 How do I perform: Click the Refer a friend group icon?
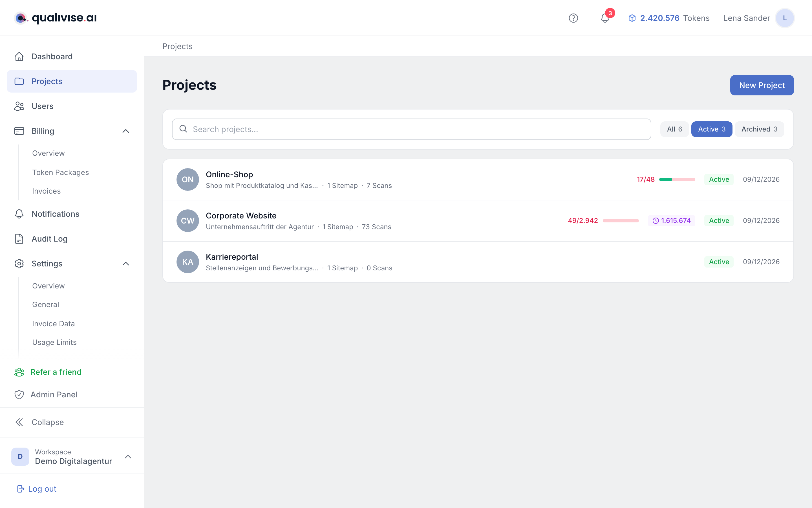(x=19, y=372)
